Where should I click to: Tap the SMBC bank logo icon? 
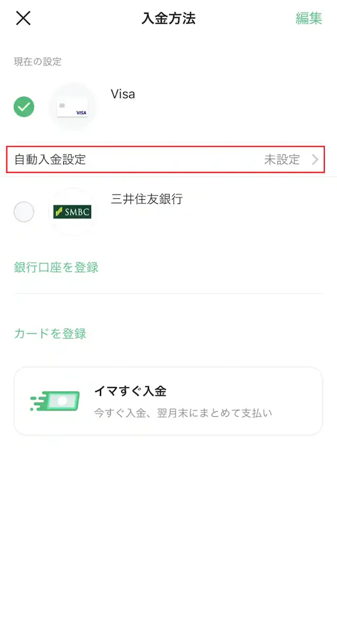coord(73,212)
